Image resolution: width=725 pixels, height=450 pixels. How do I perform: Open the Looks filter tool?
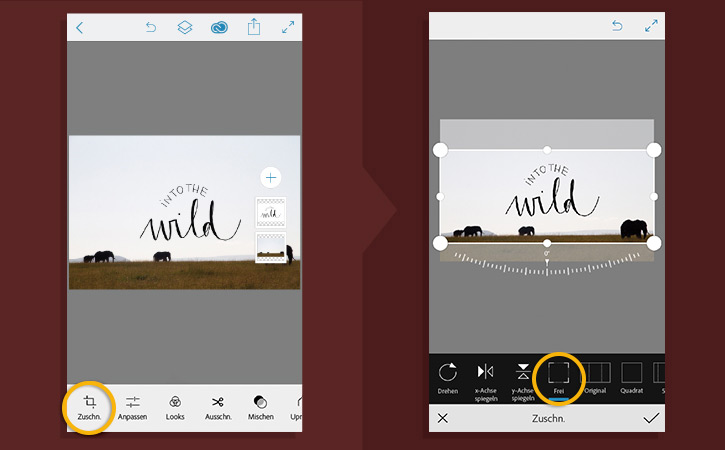pyautogui.click(x=175, y=407)
